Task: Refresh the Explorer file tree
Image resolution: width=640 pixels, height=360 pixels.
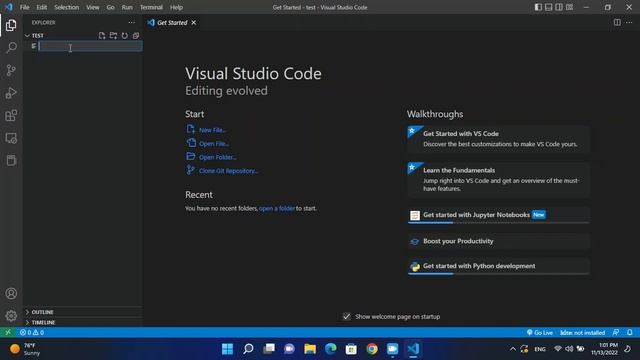Action: pos(124,36)
